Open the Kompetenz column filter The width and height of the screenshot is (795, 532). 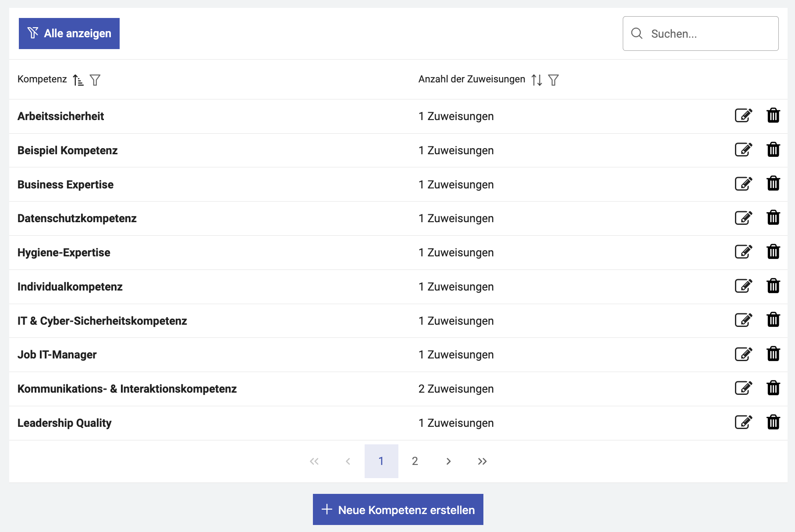(x=95, y=80)
